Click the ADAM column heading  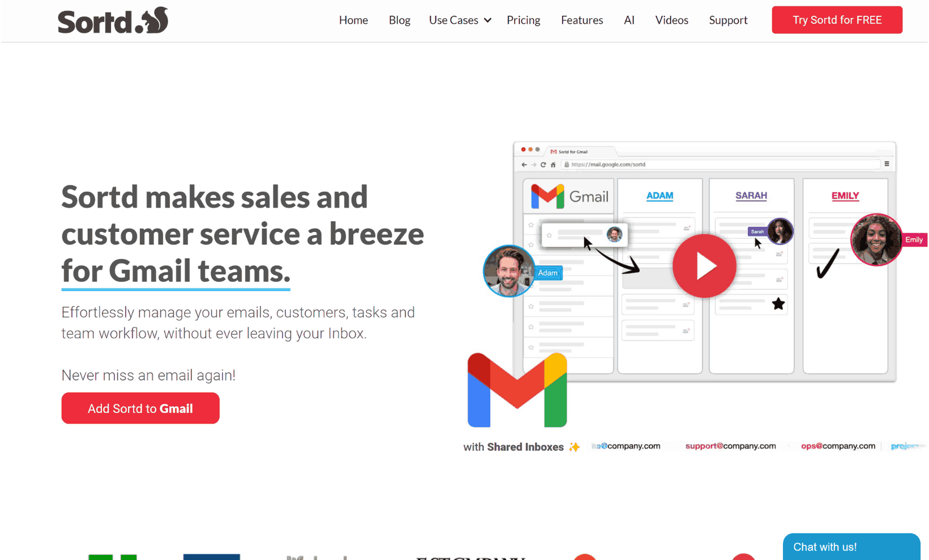pyautogui.click(x=660, y=196)
